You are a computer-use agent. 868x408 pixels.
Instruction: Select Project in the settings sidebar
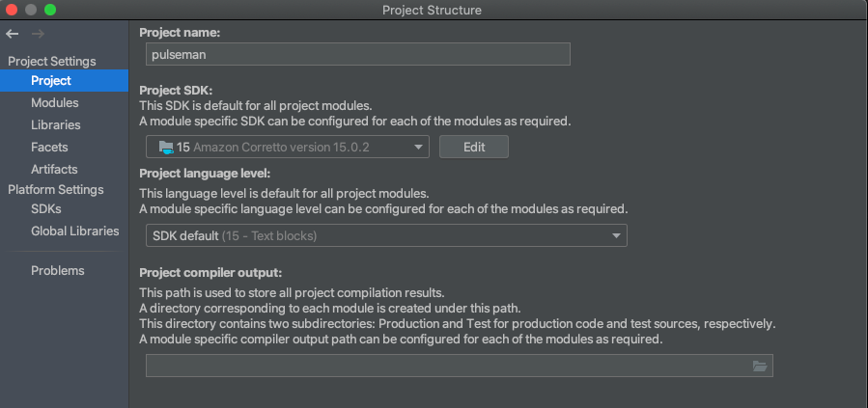[50, 81]
